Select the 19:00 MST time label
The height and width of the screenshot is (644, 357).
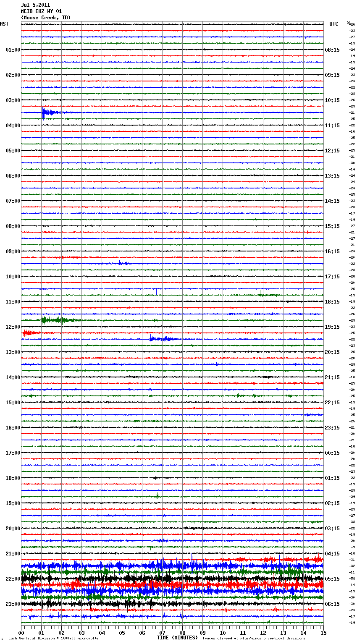pos(13,503)
